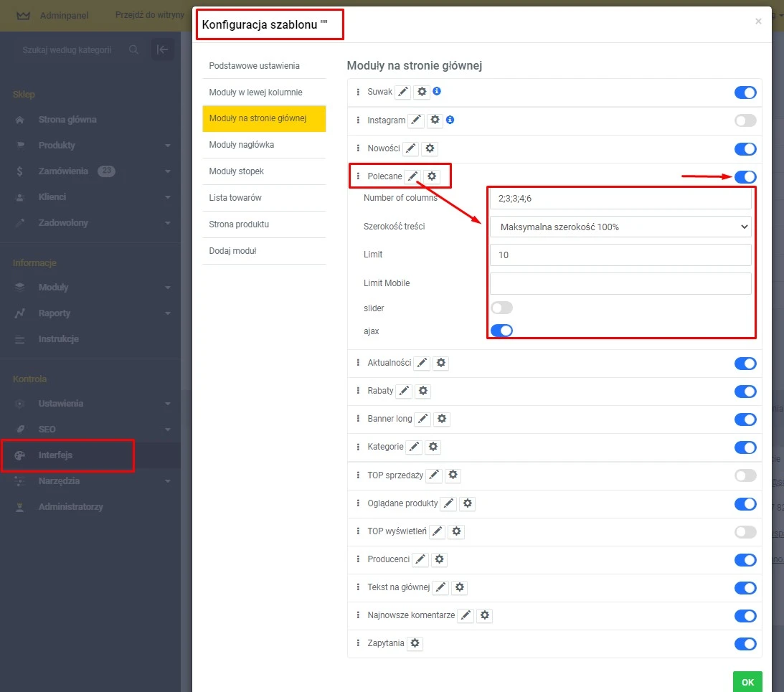Image resolution: width=784 pixels, height=692 pixels.
Task: Open Nowości module settings gear
Action: tap(429, 148)
